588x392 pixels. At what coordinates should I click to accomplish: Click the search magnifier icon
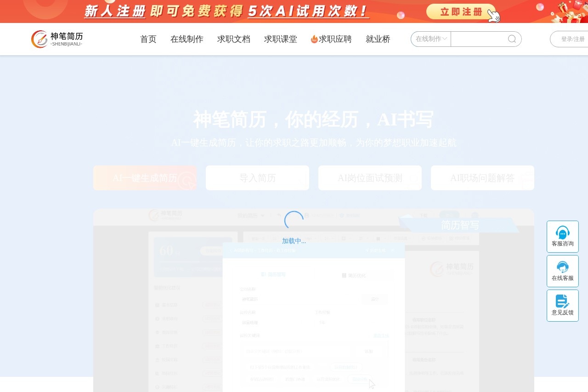pyautogui.click(x=512, y=39)
